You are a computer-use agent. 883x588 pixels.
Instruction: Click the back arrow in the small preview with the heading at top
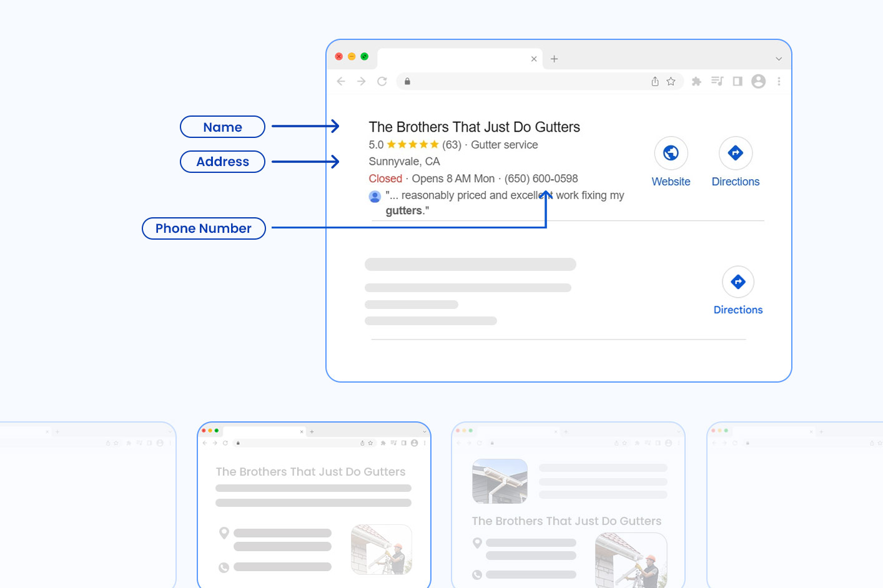pos(205,443)
